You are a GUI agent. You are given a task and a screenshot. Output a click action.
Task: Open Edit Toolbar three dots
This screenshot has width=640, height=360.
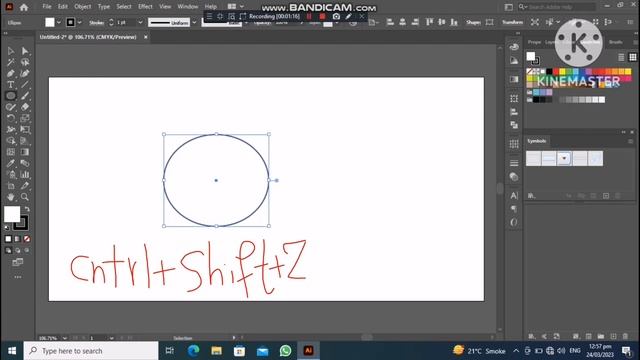click(18, 277)
